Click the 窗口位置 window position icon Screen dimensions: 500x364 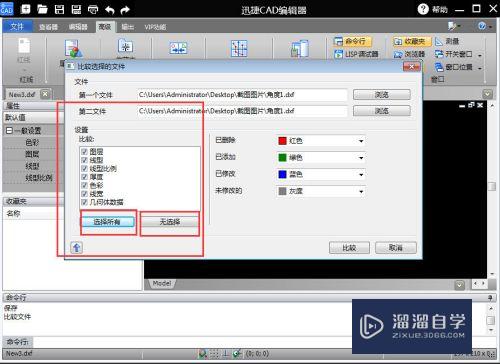coord(439,67)
